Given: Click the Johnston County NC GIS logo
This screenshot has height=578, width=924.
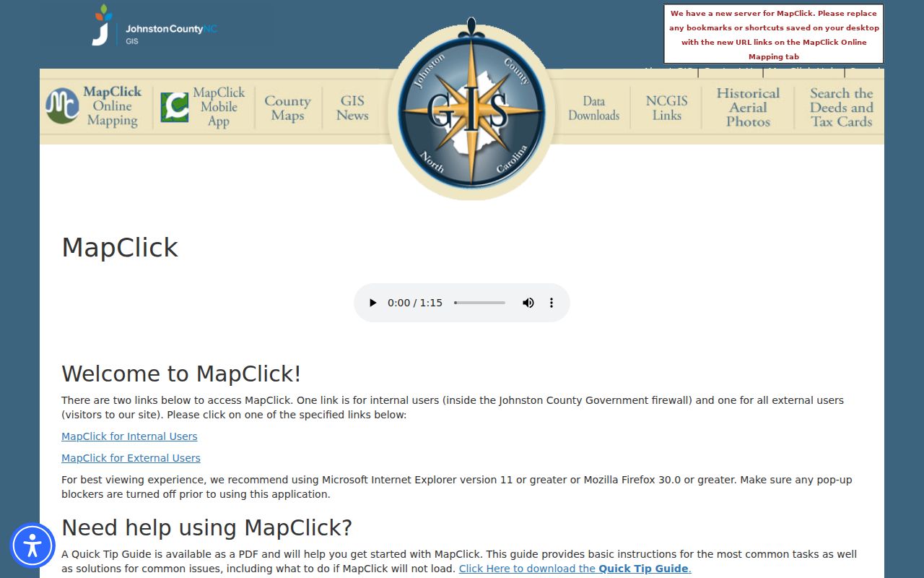Looking at the screenshot, I should pyautogui.click(x=154, y=25).
